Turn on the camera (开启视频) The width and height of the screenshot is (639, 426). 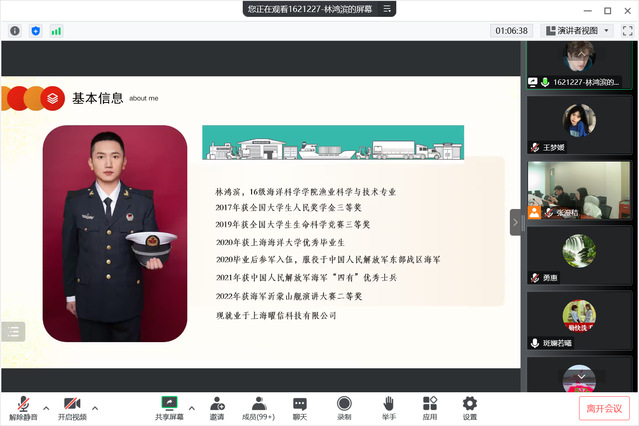coord(72,407)
